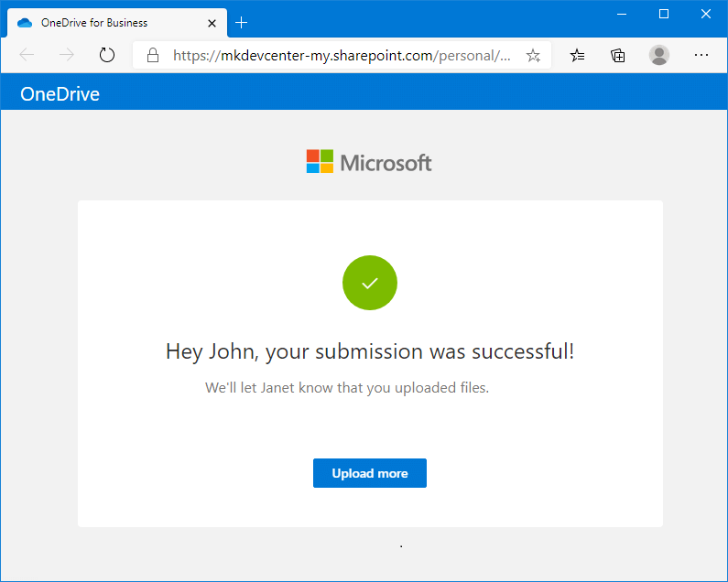Refresh the page with the reload icon
Image resolution: width=728 pixels, height=582 pixels.
point(107,55)
